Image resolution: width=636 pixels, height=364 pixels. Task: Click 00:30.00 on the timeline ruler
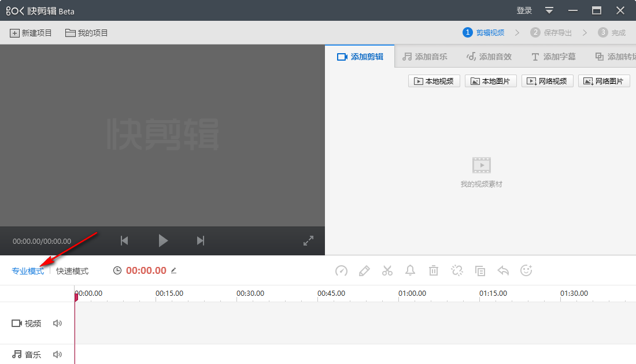(x=250, y=293)
